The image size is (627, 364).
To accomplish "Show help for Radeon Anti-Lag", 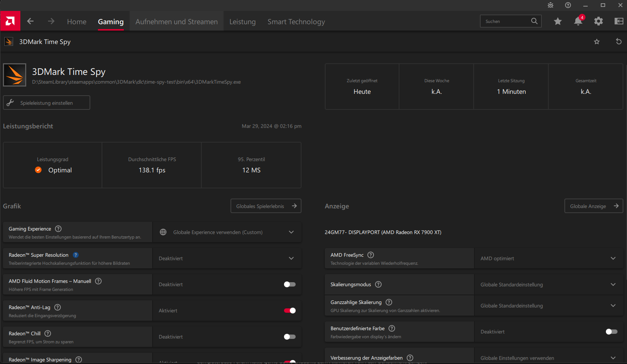I will [x=58, y=307].
